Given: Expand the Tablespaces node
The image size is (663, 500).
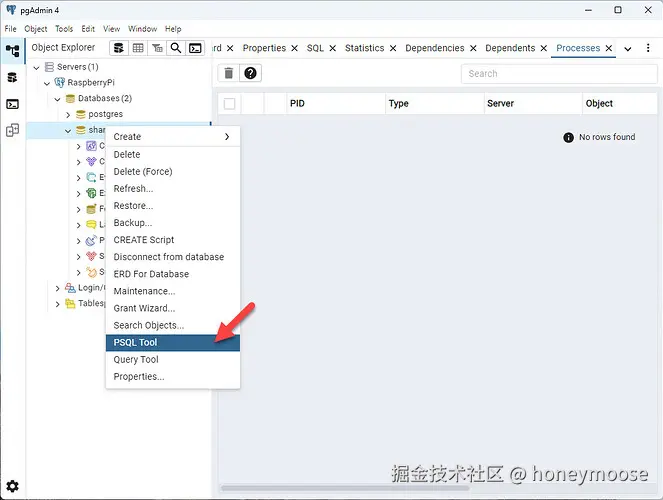Looking at the screenshot, I should (x=58, y=304).
